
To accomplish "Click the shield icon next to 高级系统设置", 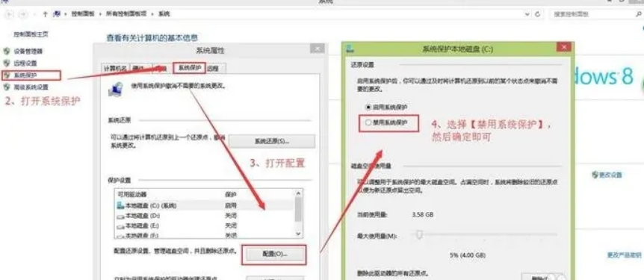I will click(x=7, y=87).
